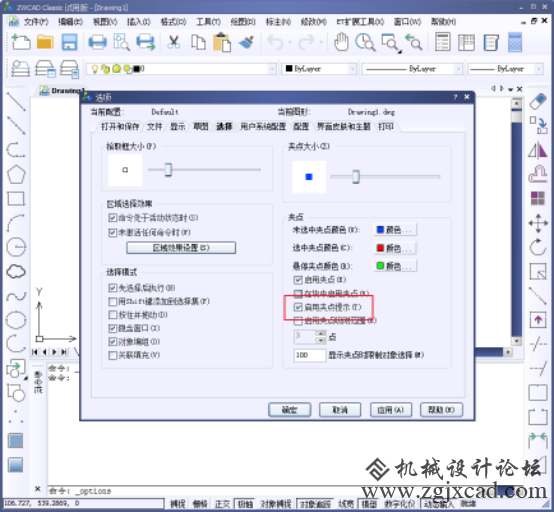The width and height of the screenshot is (554, 512).
Task: Toggle 启用夹点提示(T) checkbox
Action: pyautogui.click(x=298, y=307)
